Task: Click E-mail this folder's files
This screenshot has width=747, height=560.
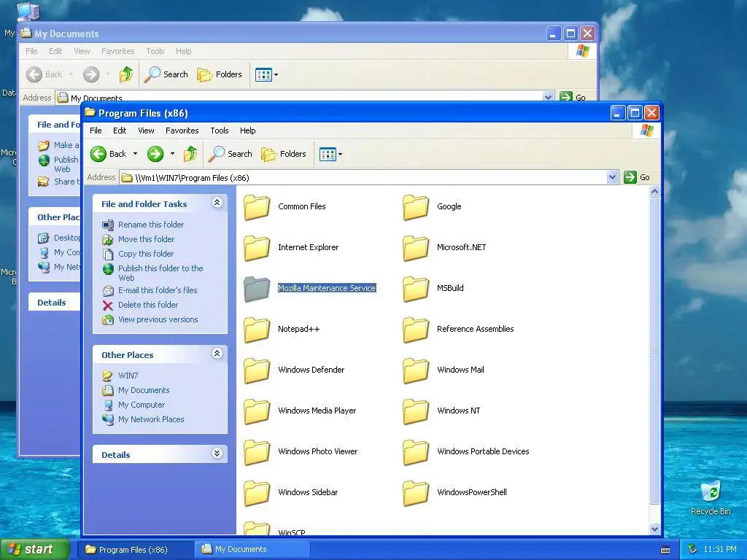Action: (158, 290)
